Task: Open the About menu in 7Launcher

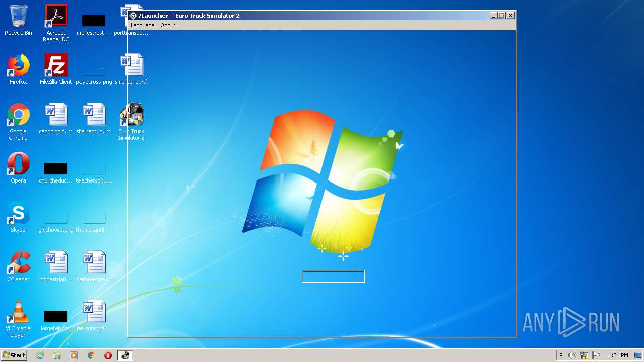Action: (x=168, y=25)
